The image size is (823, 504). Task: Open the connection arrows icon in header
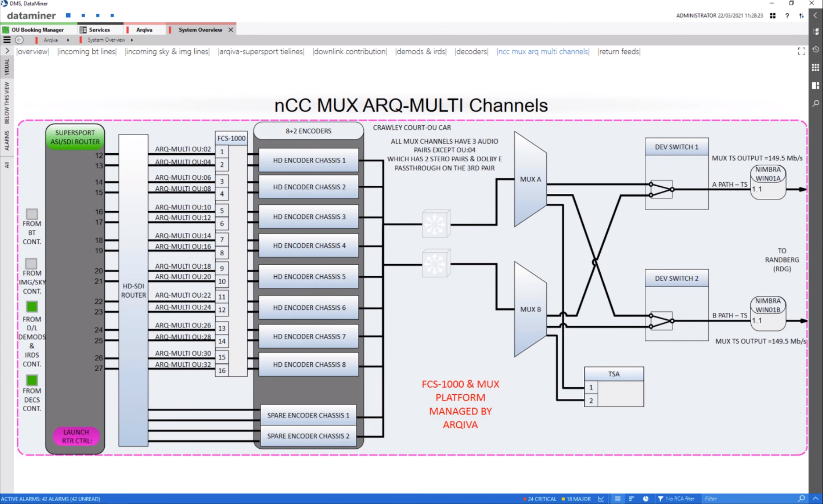[801, 16]
